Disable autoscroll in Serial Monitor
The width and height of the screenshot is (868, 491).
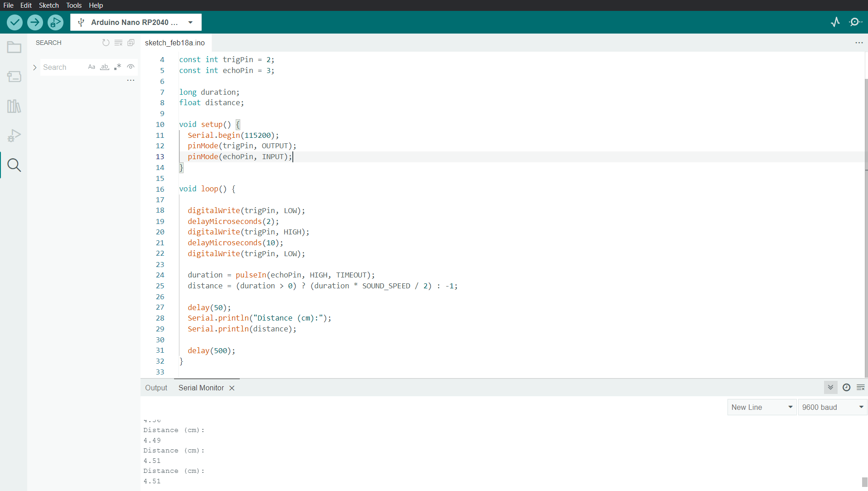[830, 388]
